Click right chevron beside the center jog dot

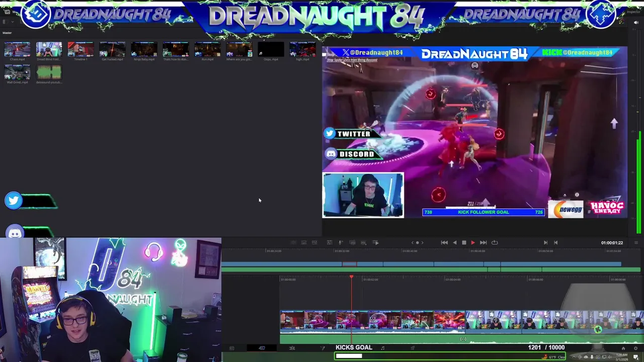422,242
